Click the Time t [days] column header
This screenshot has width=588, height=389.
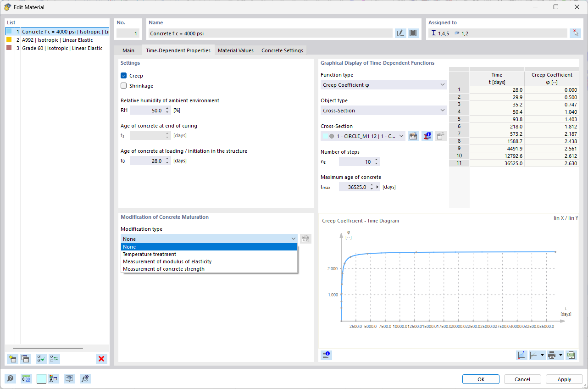(x=497, y=78)
